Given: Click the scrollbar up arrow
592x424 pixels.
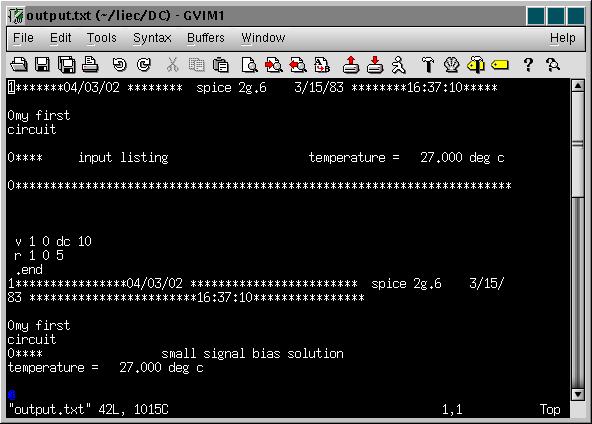Looking at the screenshot, I should coord(578,86).
